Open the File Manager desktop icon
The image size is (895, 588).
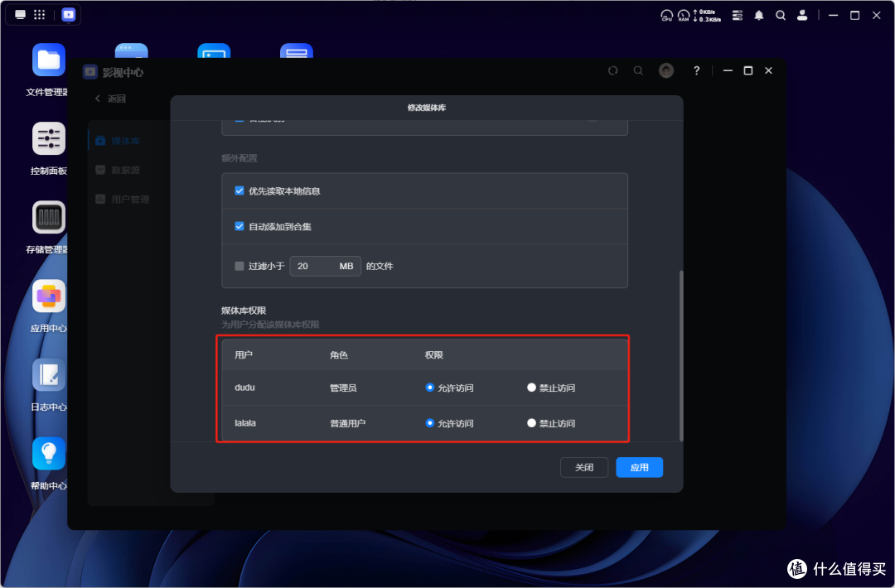49,60
